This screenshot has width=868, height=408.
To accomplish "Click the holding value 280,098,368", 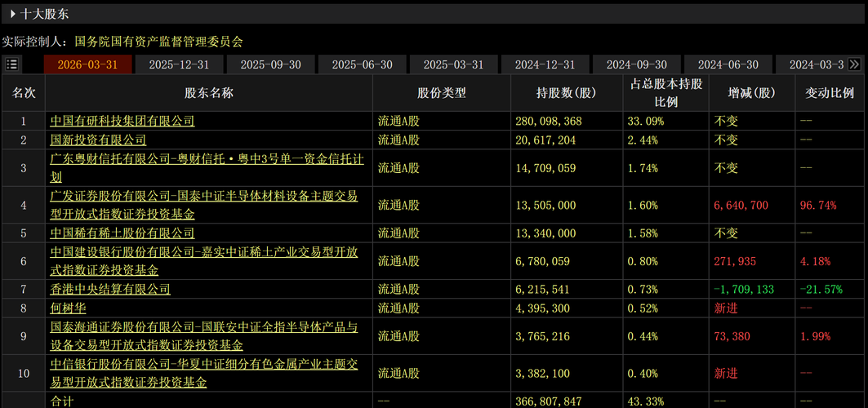I will click(549, 121).
